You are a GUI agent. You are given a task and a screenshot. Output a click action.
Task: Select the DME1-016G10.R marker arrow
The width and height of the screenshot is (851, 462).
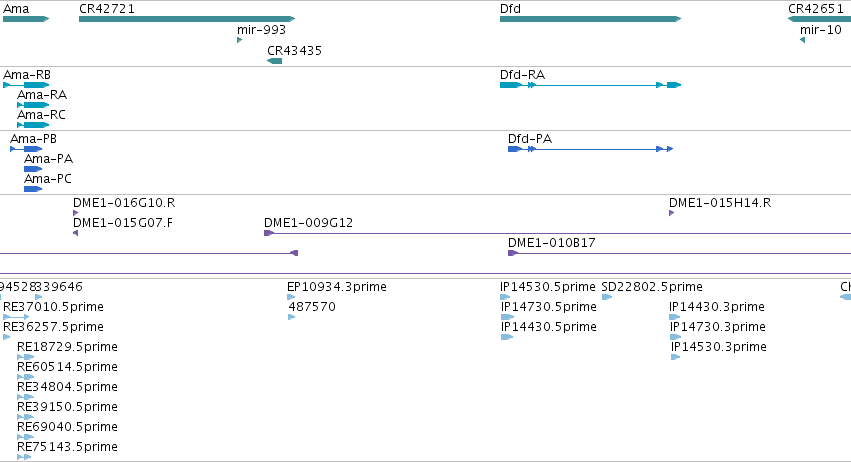click(75, 213)
